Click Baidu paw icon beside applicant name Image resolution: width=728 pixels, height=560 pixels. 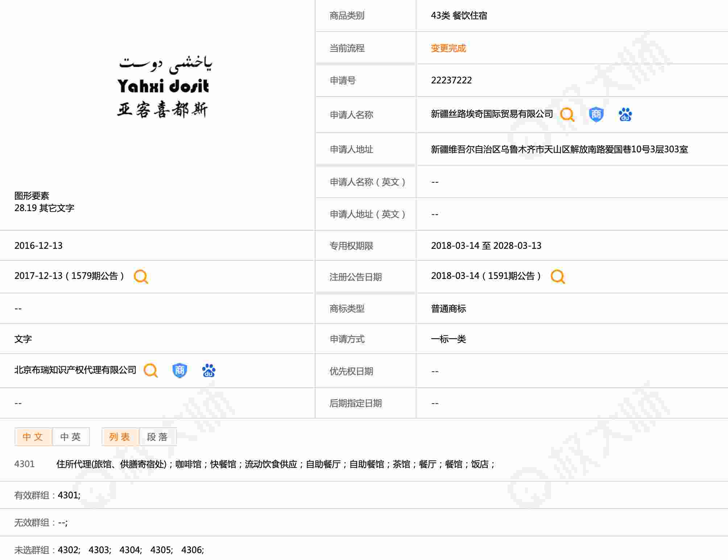click(625, 115)
